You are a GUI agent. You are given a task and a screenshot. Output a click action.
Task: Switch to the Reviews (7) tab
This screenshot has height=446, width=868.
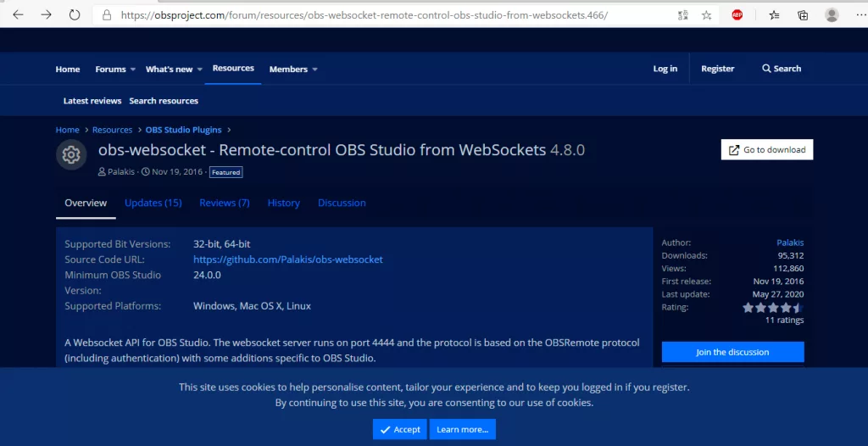coord(224,203)
